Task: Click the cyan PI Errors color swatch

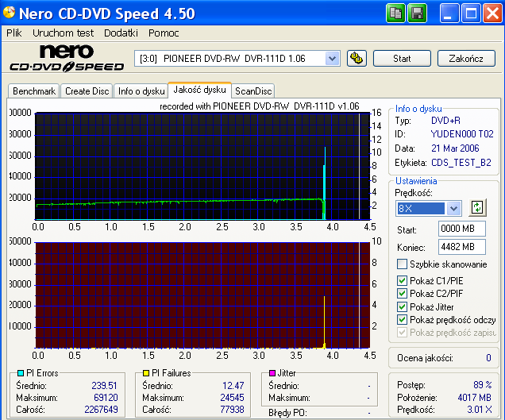Action: pos(21,373)
